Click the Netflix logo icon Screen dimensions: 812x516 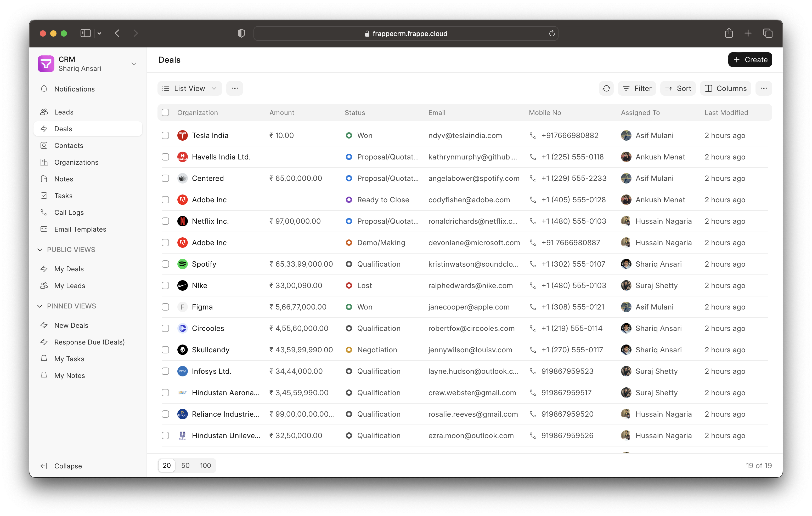(x=182, y=221)
